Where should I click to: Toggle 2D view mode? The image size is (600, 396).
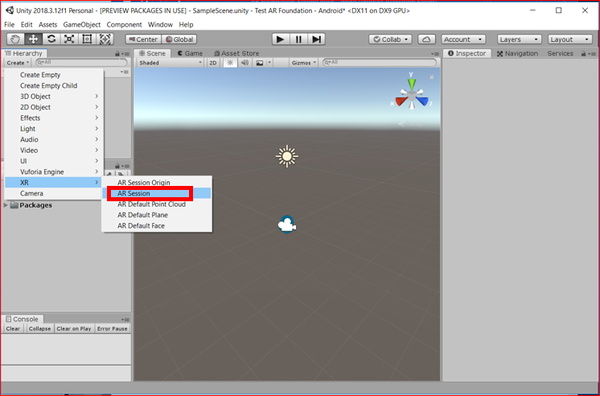point(213,63)
